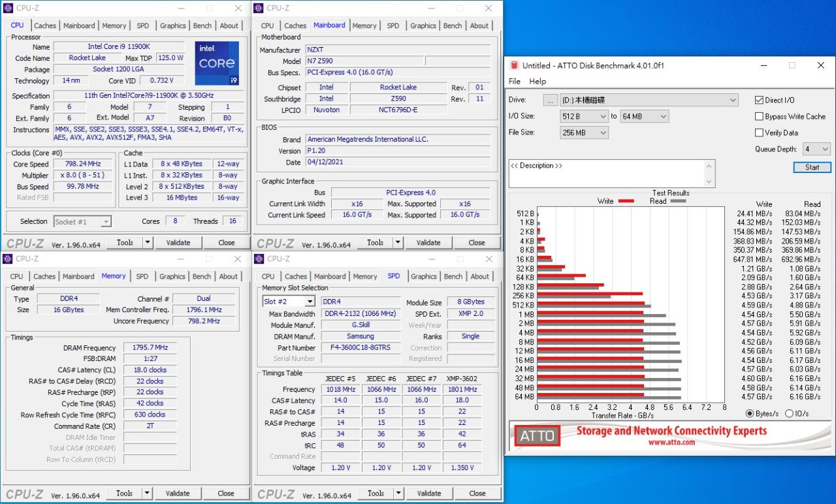Click inside the Description text field
836x504 pixels.
tap(607, 174)
